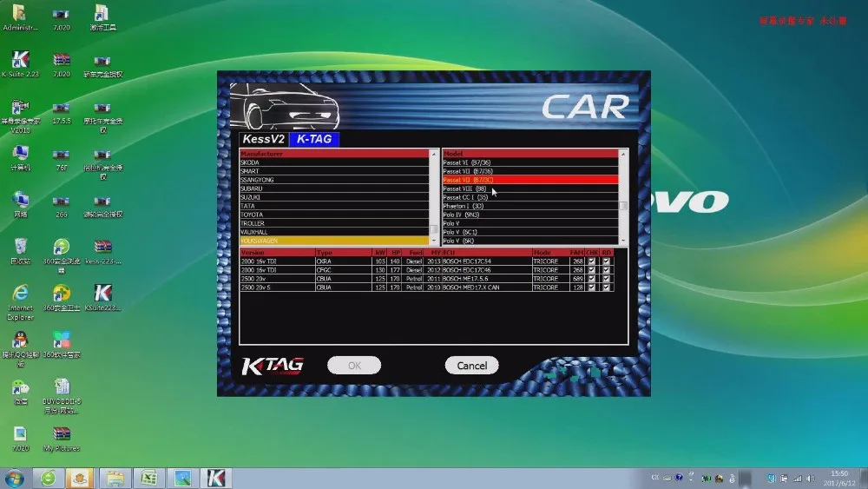This screenshot has height=489, width=868.
Task: Select the 360 Security Guard (360安全卫士) desktop icon
Action: coord(62,297)
